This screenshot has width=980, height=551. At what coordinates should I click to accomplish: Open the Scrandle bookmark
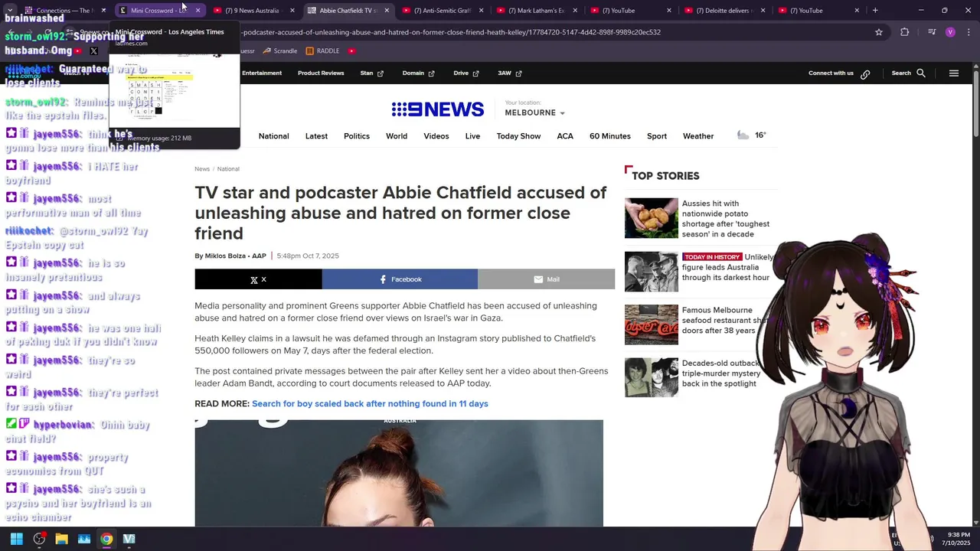[279, 51]
